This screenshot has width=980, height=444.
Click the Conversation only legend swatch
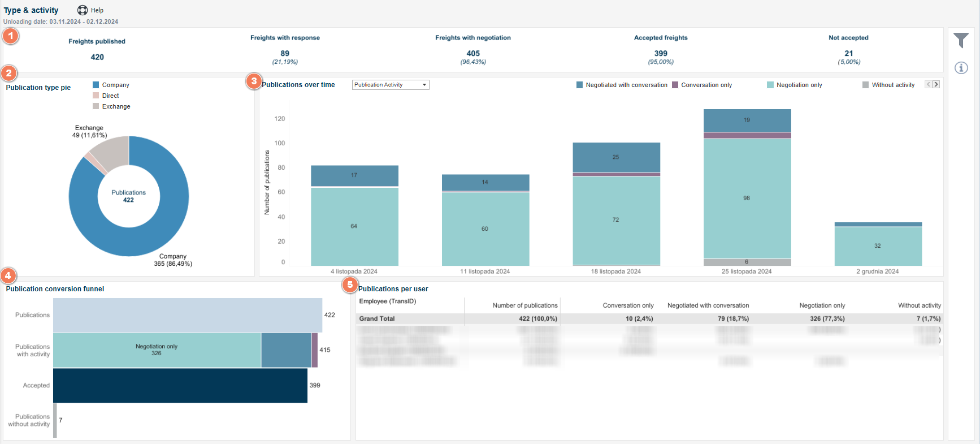click(675, 85)
